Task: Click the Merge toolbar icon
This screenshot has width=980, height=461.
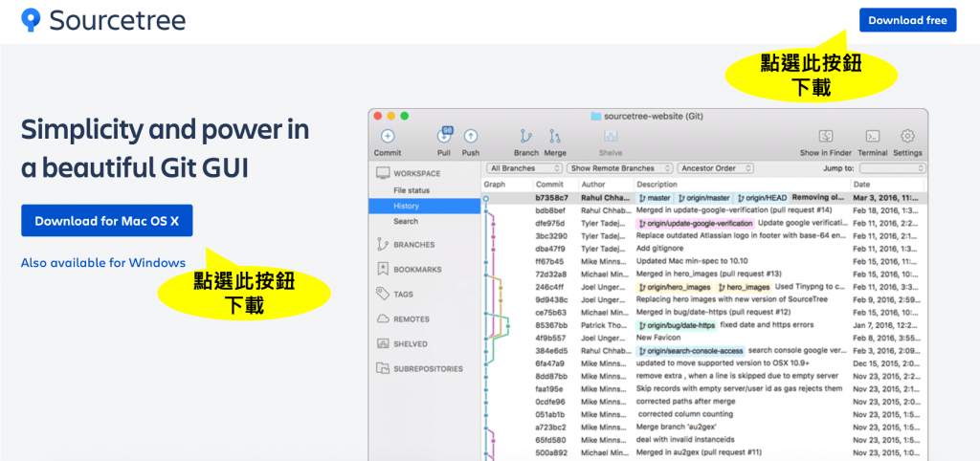Action: pyautogui.click(x=555, y=136)
